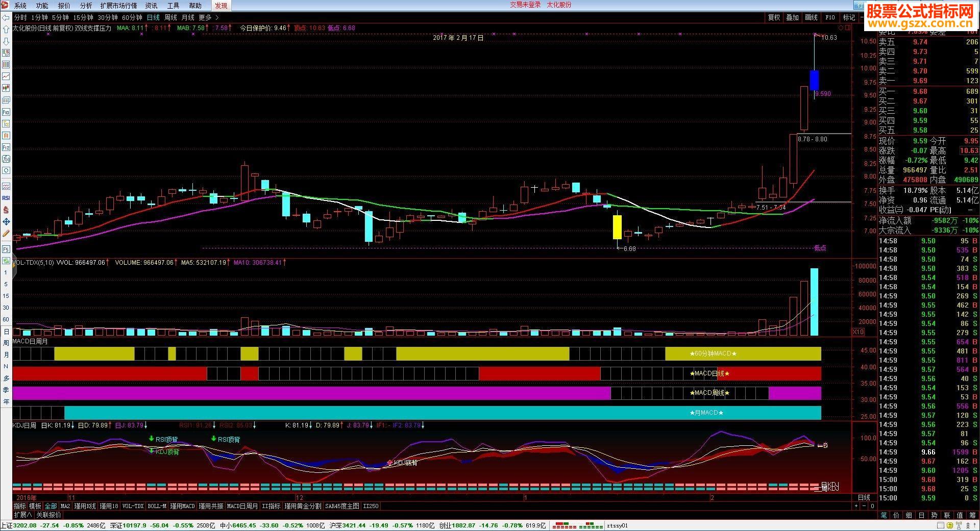Open the RSI indicator sidebar icon

tap(6, 198)
